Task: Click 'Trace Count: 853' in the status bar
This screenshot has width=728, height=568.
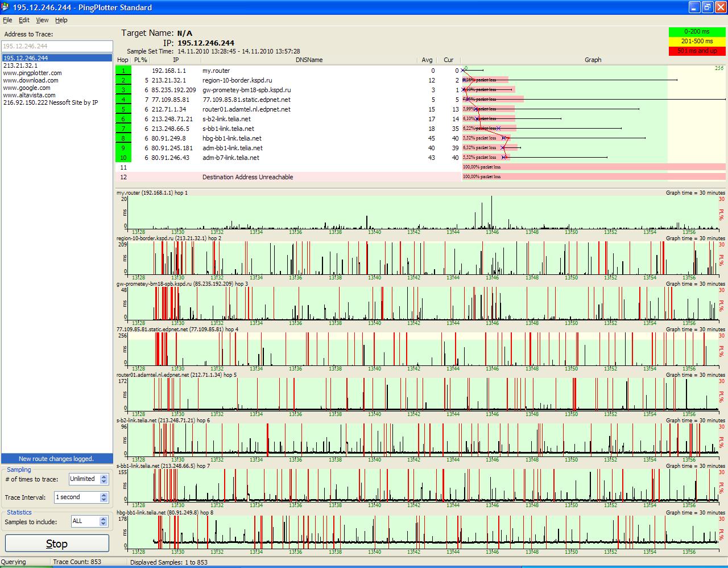Action: [77, 562]
